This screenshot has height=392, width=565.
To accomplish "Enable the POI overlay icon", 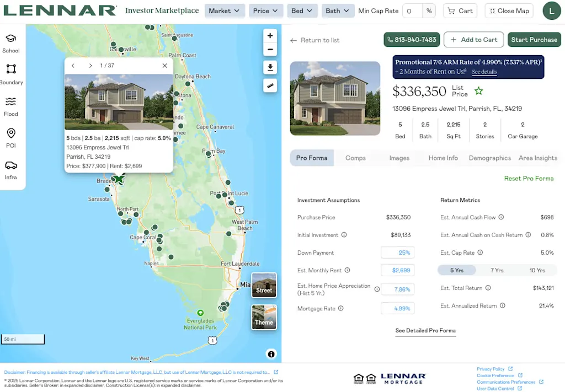I will [x=11, y=136].
